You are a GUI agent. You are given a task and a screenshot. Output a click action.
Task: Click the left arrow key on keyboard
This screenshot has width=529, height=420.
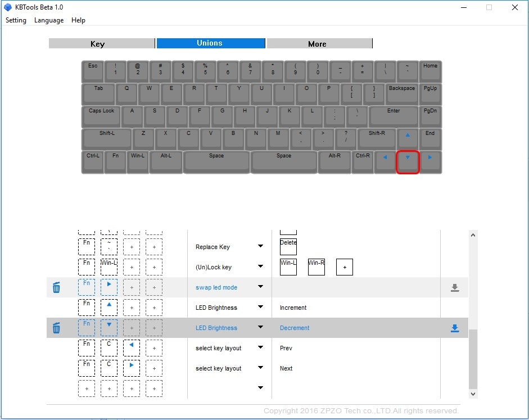point(385,162)
